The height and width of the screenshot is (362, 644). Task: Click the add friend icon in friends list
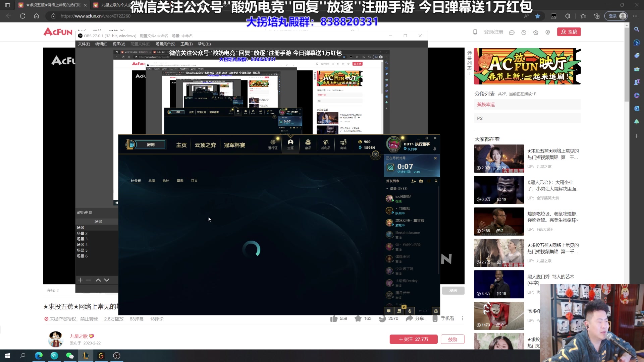(414, 181)
